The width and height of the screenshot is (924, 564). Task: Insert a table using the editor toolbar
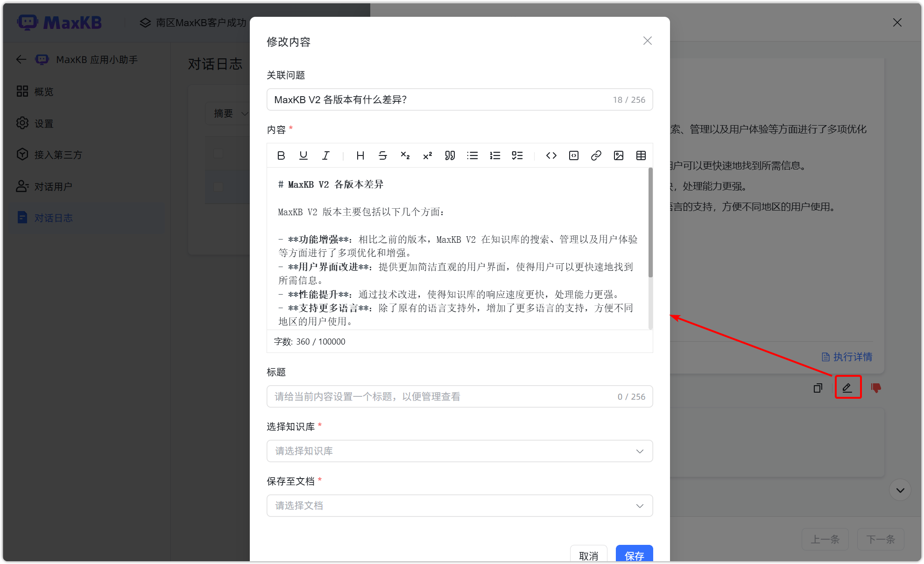641,155
